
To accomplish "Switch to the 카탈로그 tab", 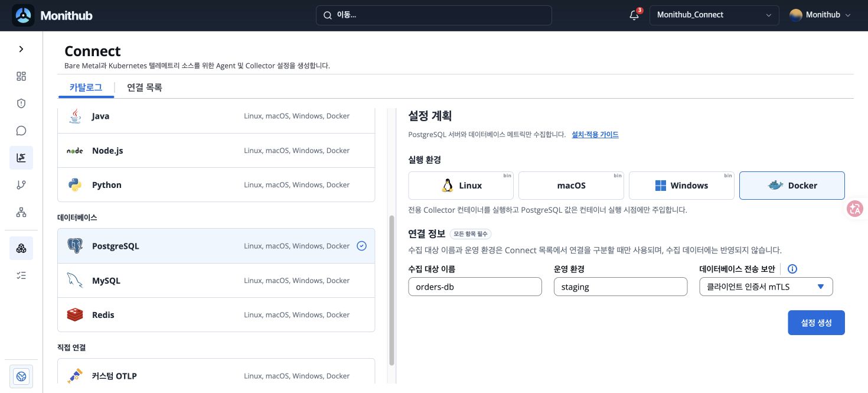I will tap(86, 87).
